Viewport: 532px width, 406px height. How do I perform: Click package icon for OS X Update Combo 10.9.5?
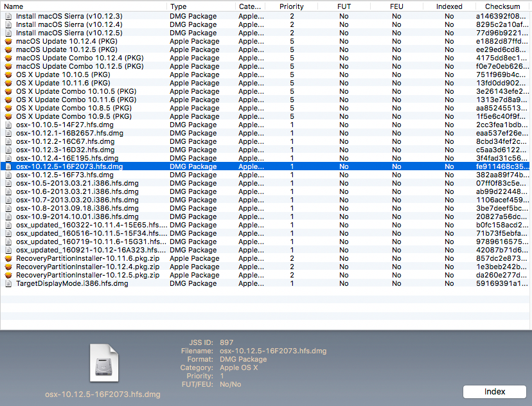click(x=8, y=116)
